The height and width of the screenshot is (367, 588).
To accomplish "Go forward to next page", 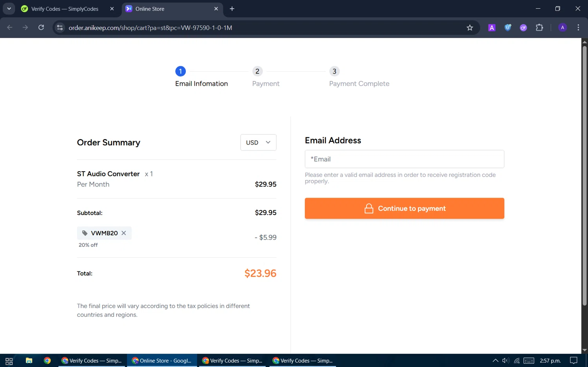I will 25,27.
